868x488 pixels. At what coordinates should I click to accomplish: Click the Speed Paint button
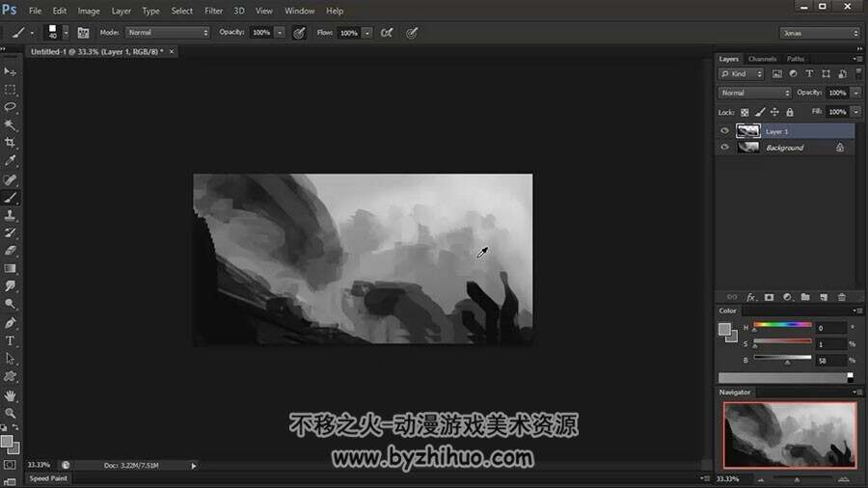pyautogui.click(x=48, y=478)
